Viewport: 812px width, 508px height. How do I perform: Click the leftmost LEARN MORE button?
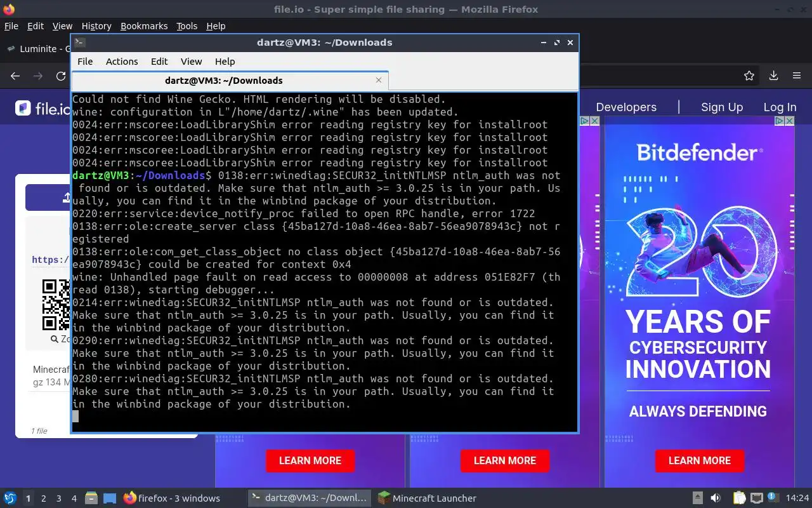(x=310, y=460)
